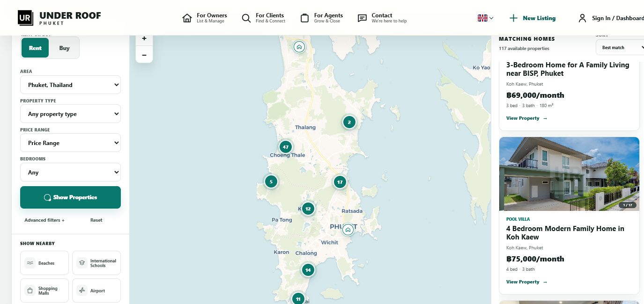Open the map cluster marker 5

271,181
